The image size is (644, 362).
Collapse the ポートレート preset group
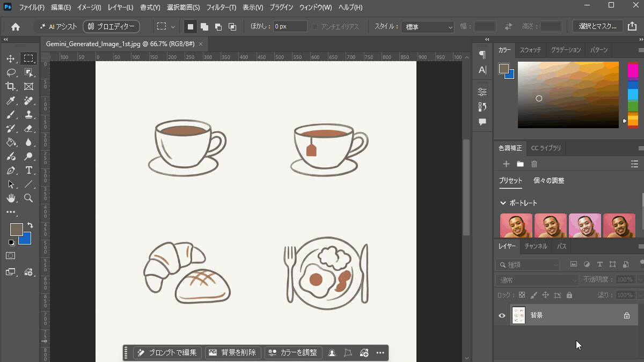(x=503, y=203)
